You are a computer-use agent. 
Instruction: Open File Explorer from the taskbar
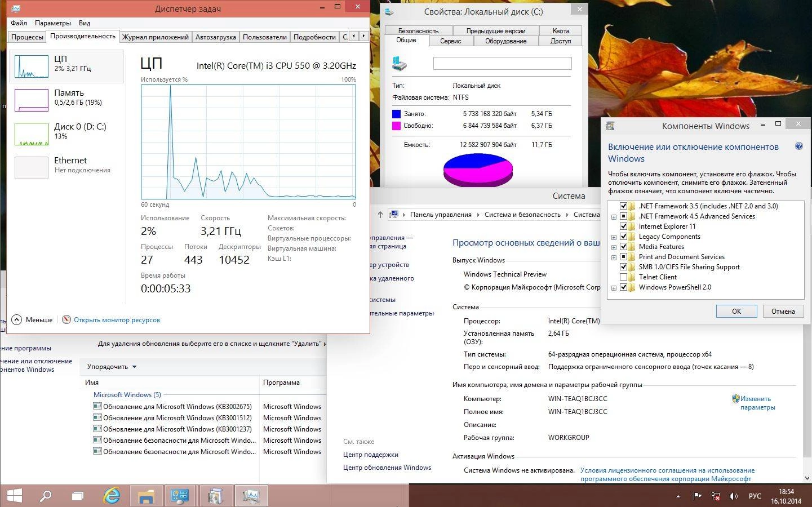(146, 496)
